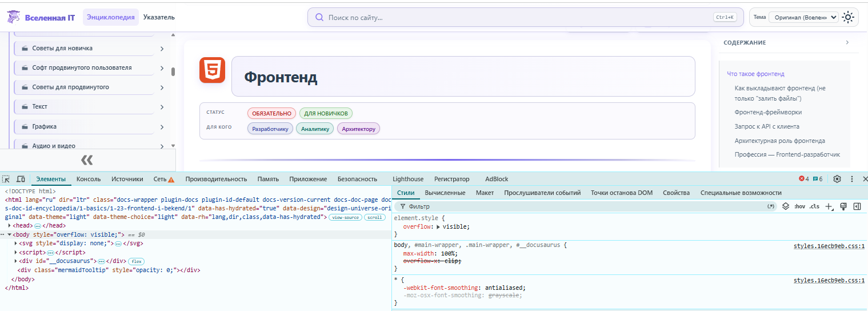
Task: Click the Архитектору audience tag
Action: click(x=358, y=129)
